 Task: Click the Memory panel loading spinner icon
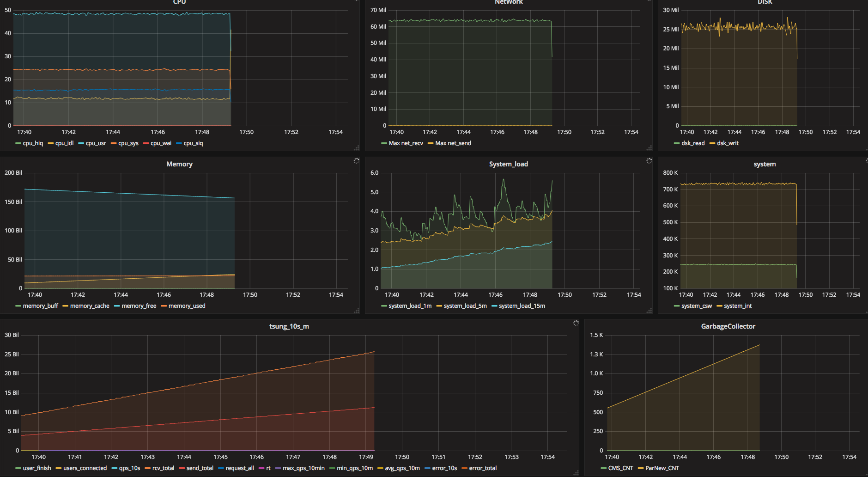[x=357, y=161]
